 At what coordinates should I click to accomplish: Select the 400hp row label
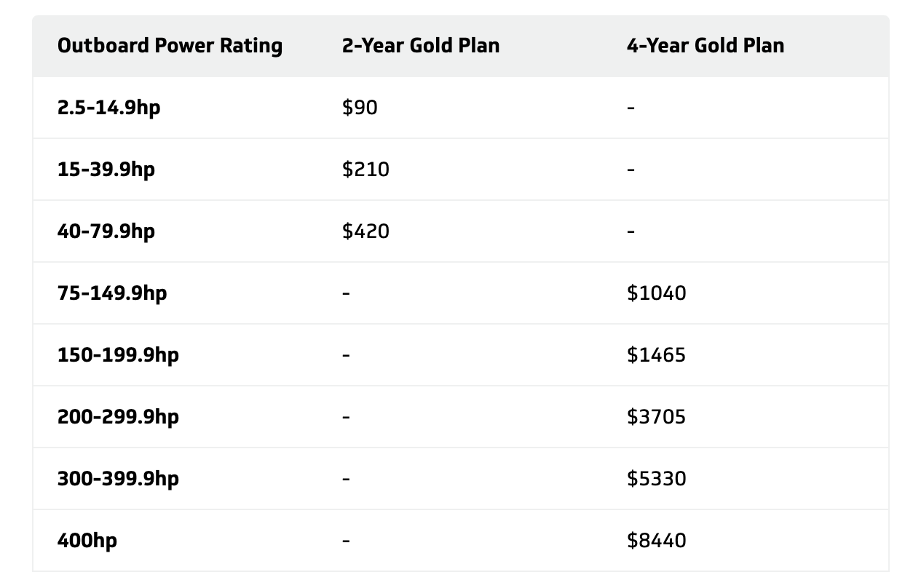point(87,541)
